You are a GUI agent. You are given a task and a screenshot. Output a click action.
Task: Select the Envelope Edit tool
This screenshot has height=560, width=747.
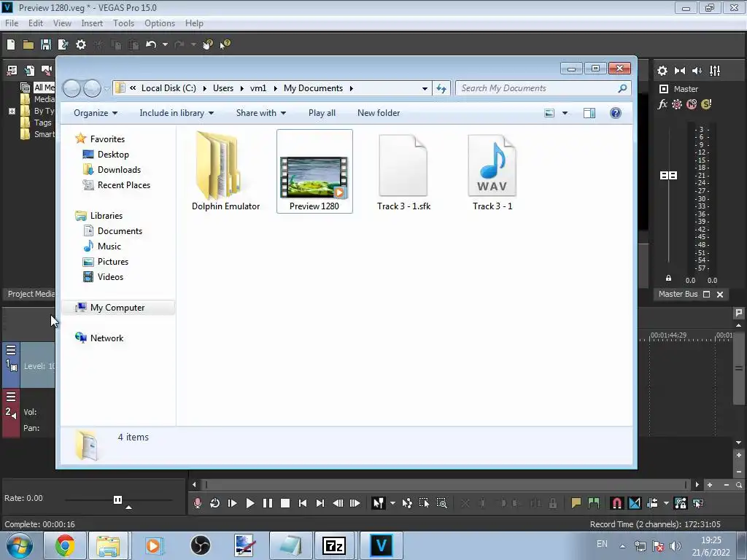pos(407,503)
